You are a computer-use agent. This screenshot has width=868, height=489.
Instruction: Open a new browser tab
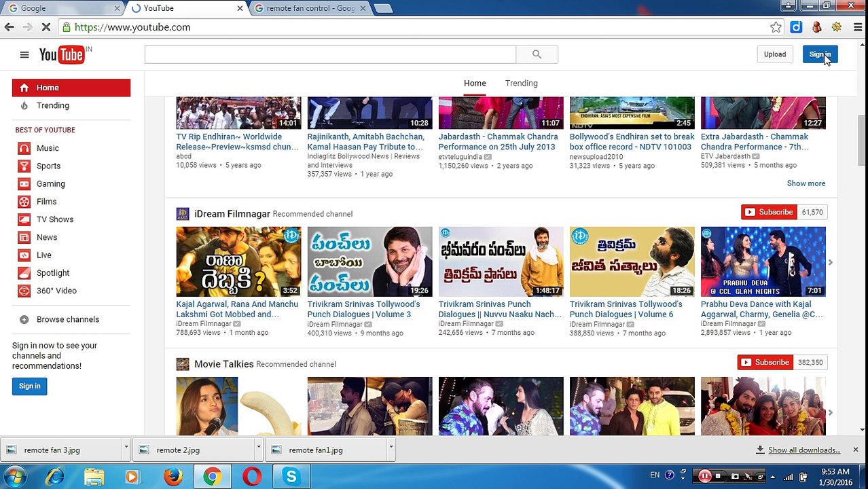(382, 8)
